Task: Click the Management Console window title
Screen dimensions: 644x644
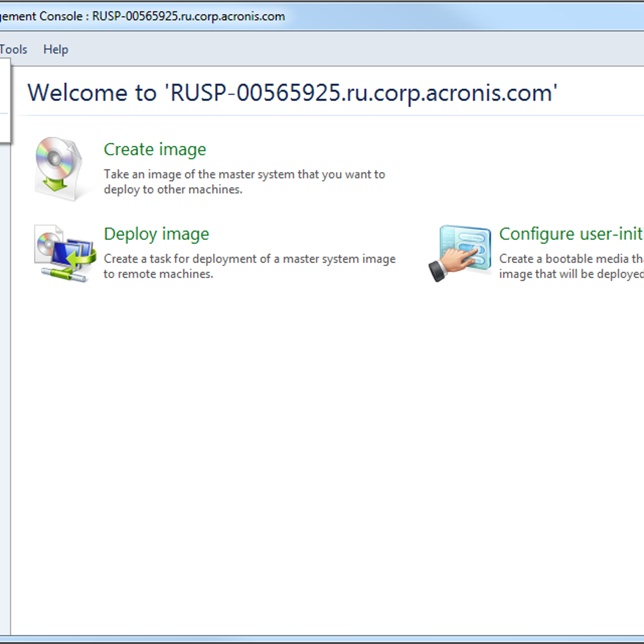Action: pyautogui.click(x=142, y=17)
